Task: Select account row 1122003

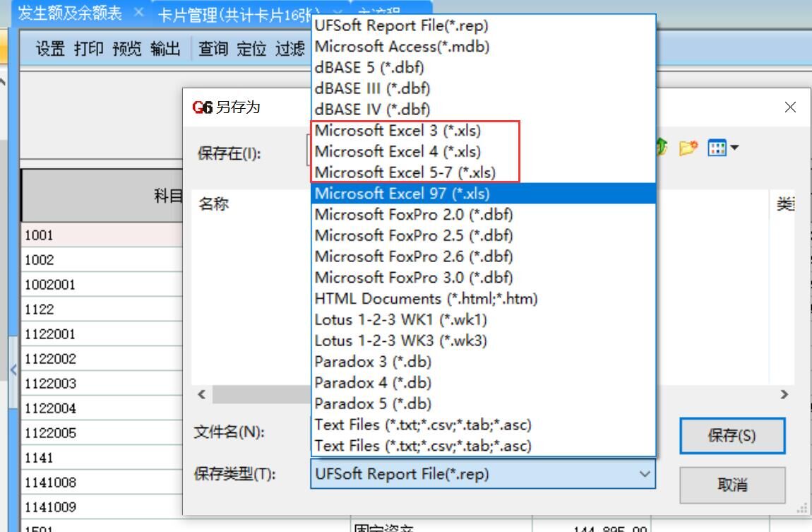Action: (102, 384)
